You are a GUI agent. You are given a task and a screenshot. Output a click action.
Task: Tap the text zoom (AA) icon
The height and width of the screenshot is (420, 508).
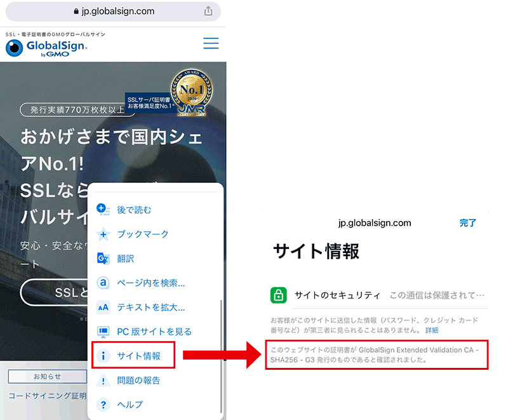click(x=103, y=308)
